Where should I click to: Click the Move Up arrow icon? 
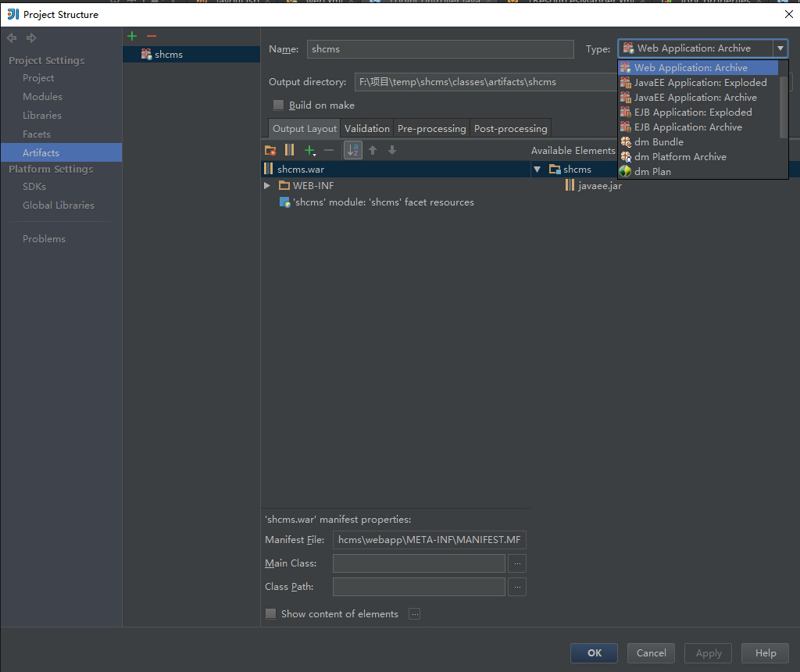(373, 150)
